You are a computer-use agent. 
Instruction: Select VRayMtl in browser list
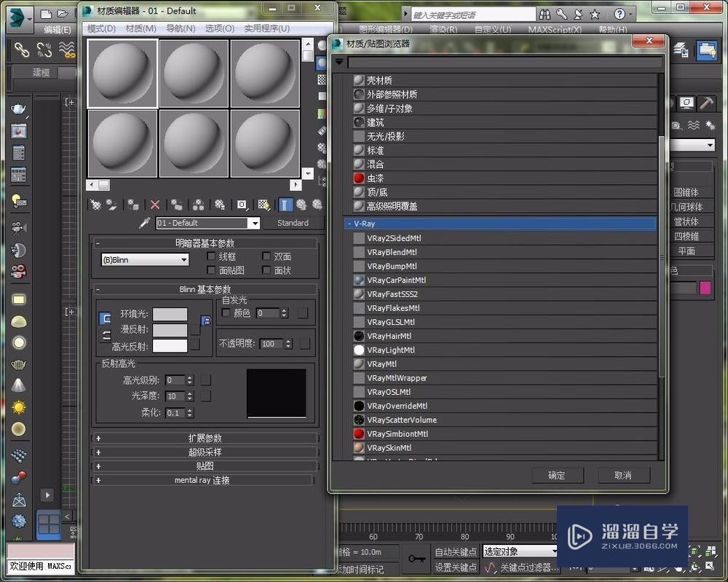(x=505, y=364)
